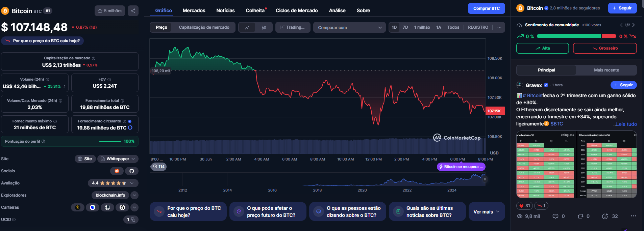Switch chart to line view

coord(247,28)
